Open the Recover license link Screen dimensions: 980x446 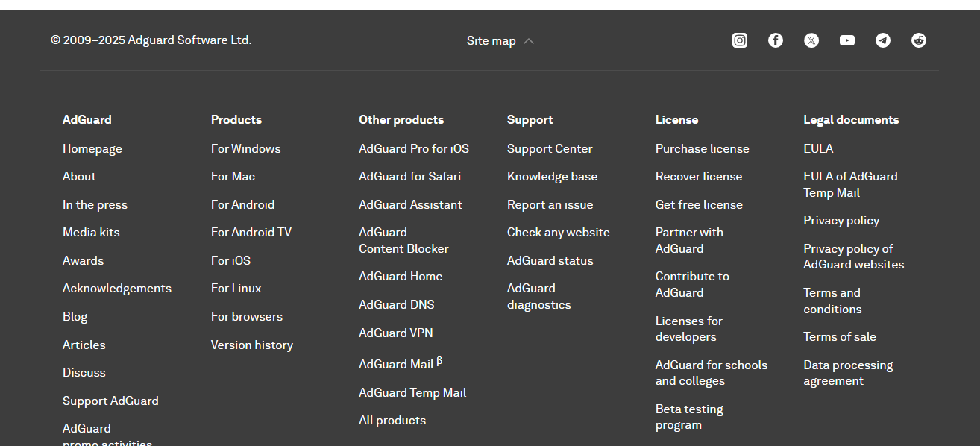pos(699,177)
